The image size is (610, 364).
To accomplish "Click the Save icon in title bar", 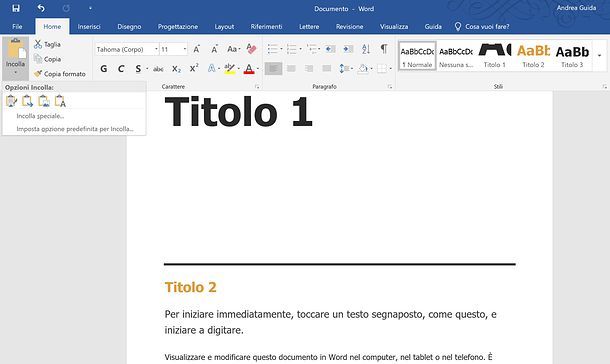I will point(16,8).
